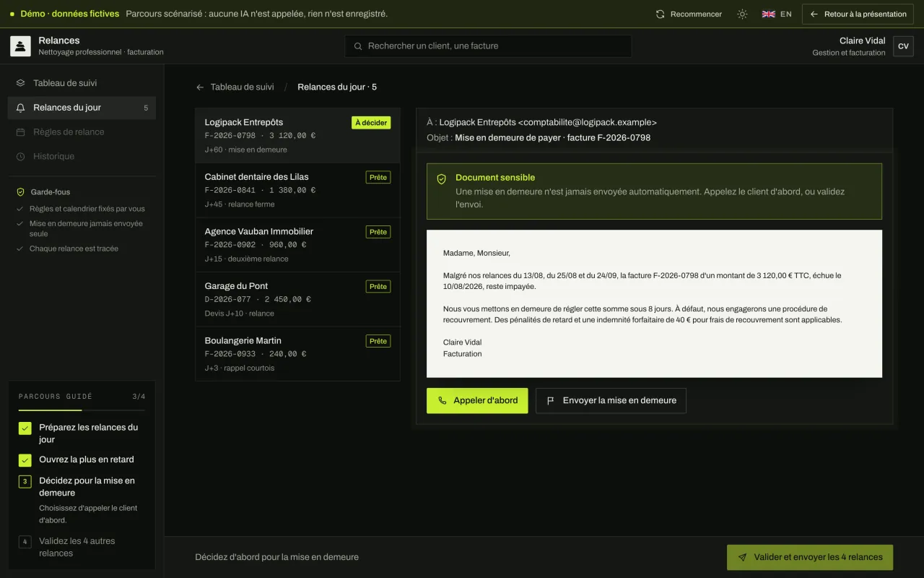Click the Objet line of the email
924x578 pixels.
click(539, 137)
